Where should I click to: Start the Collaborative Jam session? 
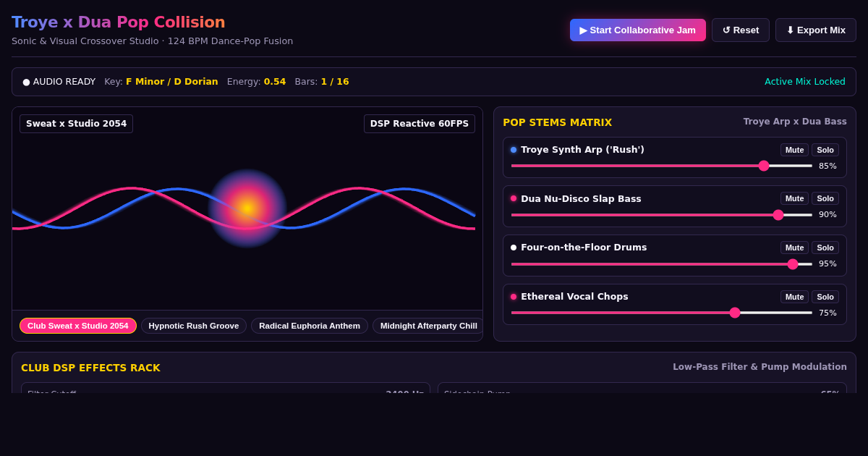tap(638, 30)
